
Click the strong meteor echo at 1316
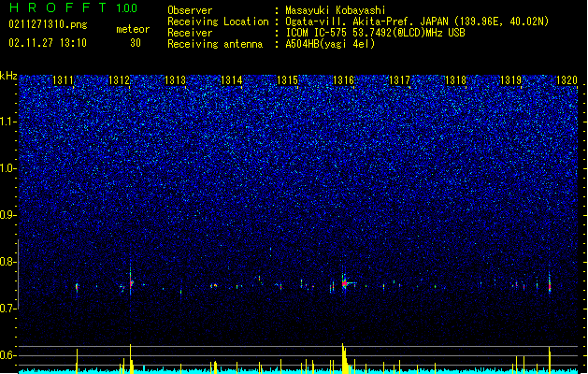click(345, 283)
